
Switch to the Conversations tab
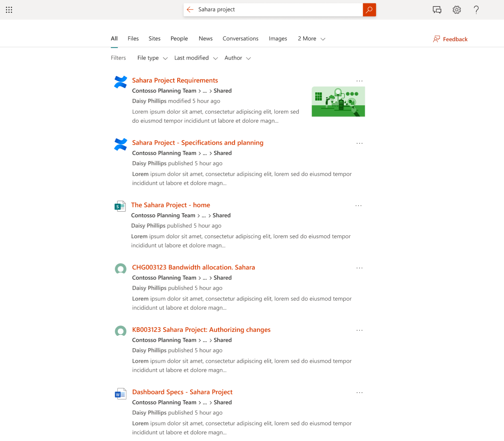tap(240, 38)
